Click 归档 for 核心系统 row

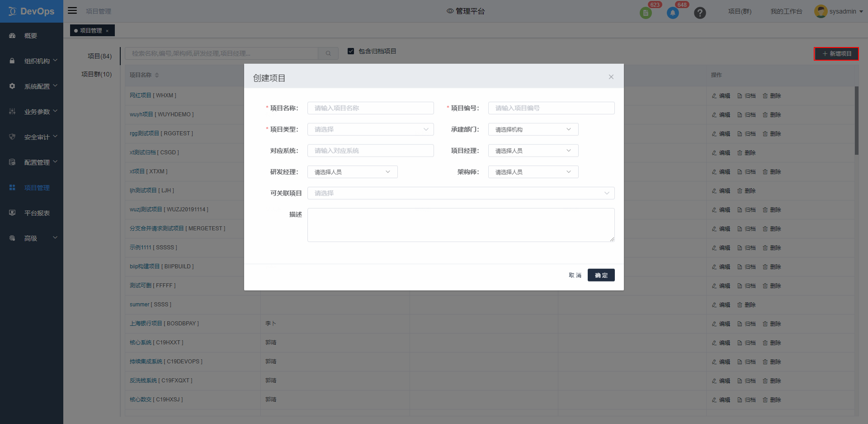[746, 343]
